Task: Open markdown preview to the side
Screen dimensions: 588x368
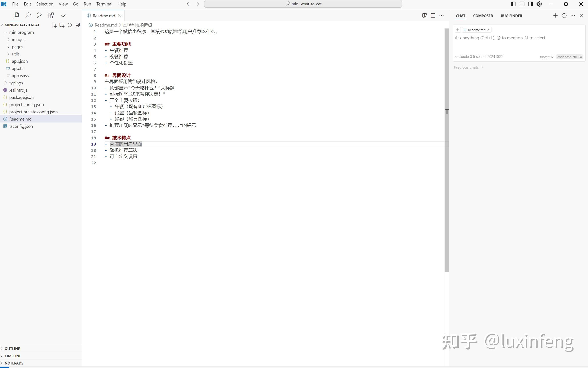Action: (x=424, y=16)
